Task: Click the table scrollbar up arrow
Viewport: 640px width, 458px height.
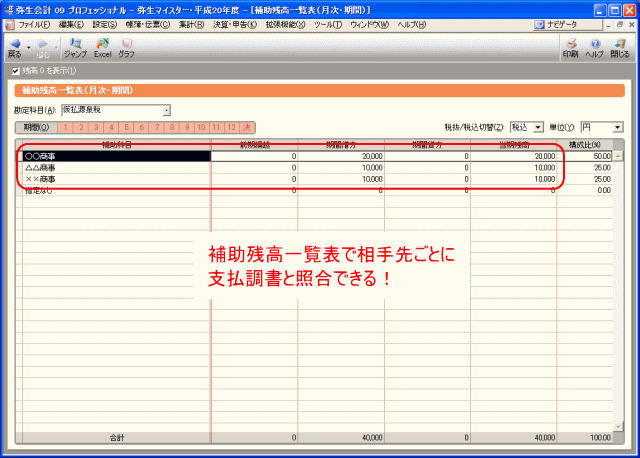Action: [618, 156]
